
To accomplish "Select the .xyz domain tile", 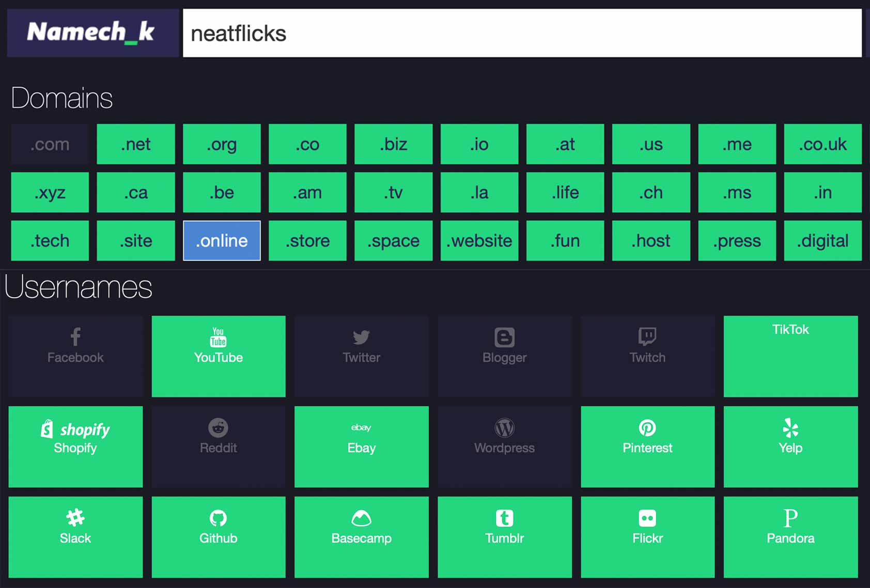I will (50, 192).
